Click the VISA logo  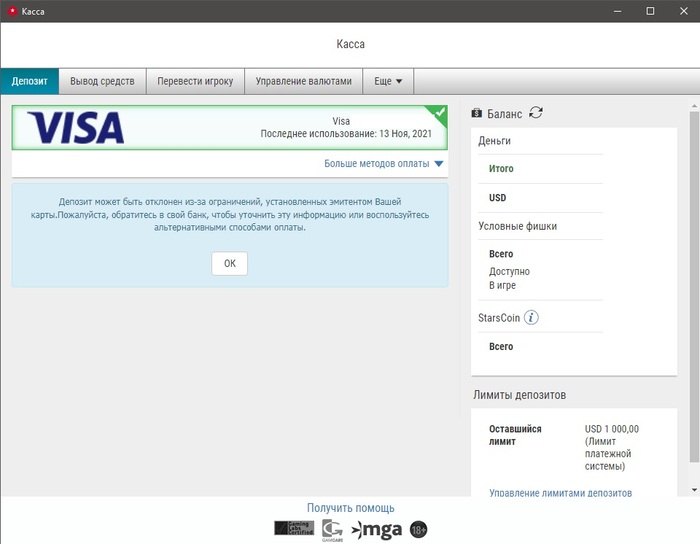click(75, 128)
